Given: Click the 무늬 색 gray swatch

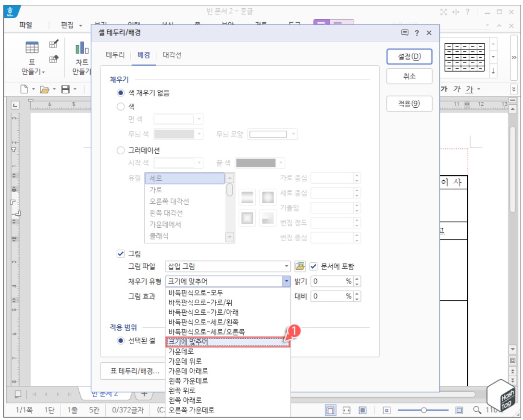Looking at the screenshot, I should point(174,134).
